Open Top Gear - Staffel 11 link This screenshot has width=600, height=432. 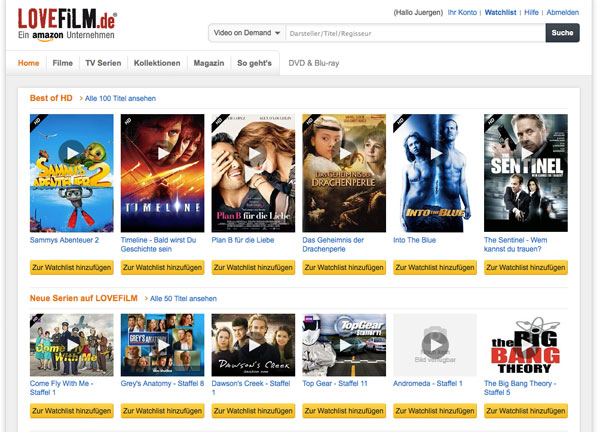pyautogui.click(x=335, y=383)
